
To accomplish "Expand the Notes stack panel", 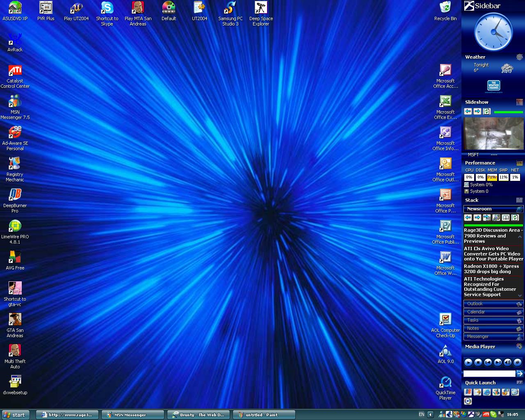I will [x=493, y=329].
